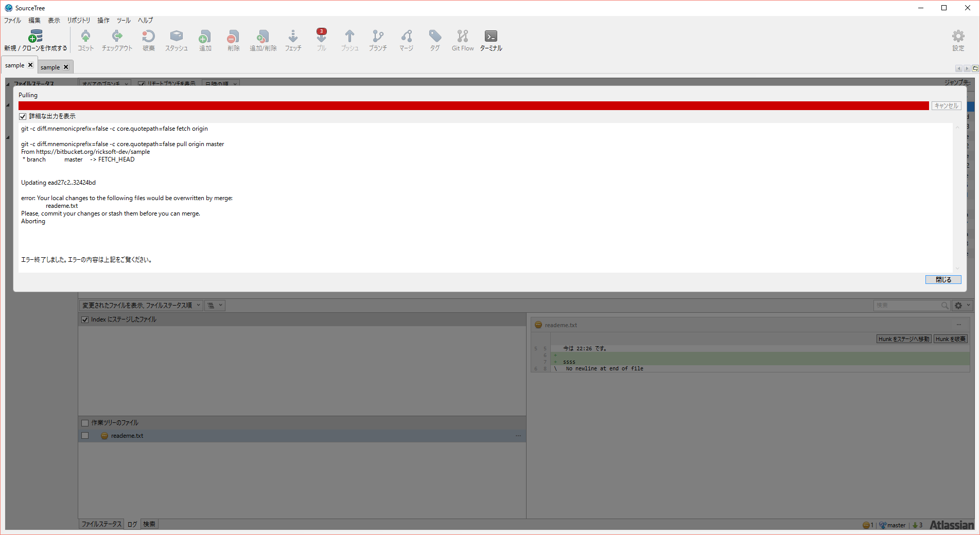Click 'No newline at end of file' line
The image size is (980, 535).
click(x=604, y=369)
